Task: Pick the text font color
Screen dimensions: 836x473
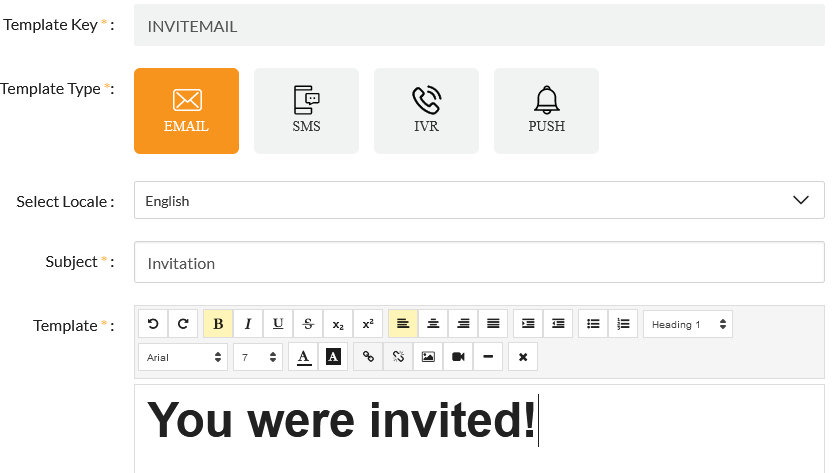Action: 303,357
